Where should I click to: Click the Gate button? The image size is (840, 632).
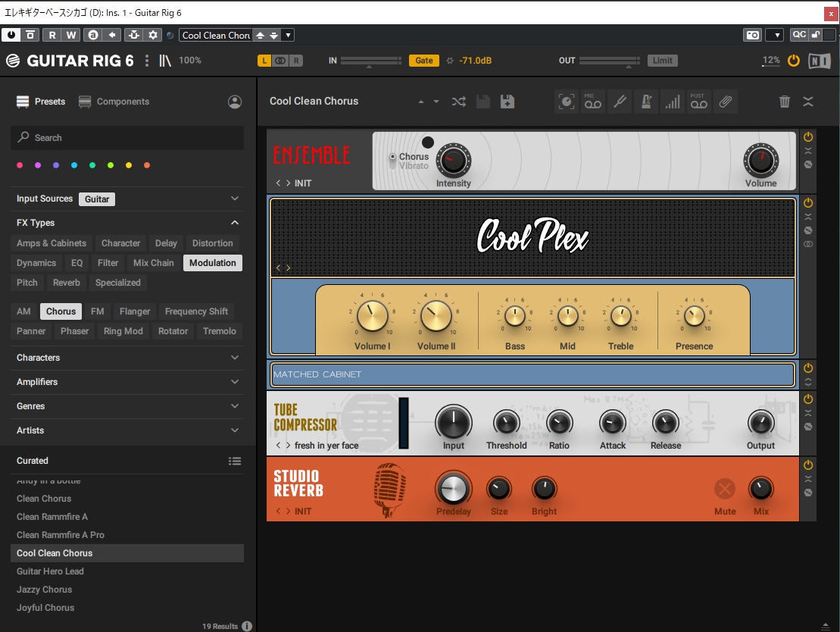[424, 60]
